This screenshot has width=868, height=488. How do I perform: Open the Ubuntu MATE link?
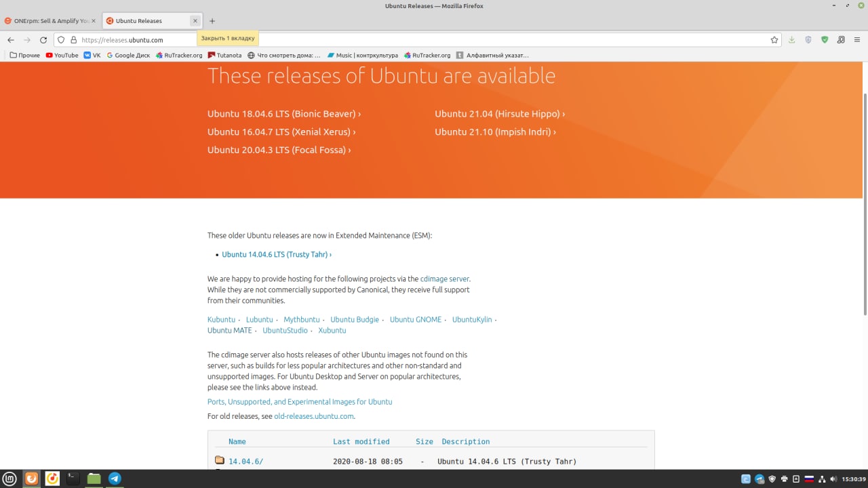(x=230, y=331)
